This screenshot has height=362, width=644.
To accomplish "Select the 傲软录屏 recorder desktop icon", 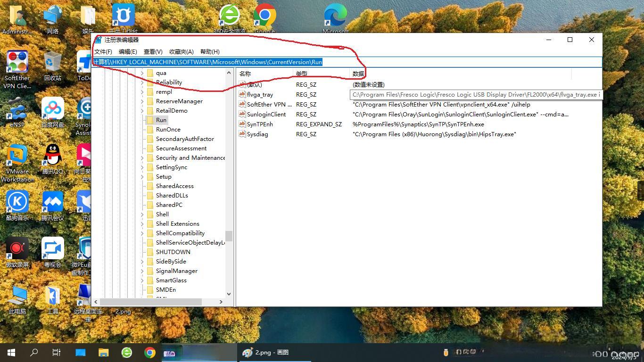I will coord(17,252).
